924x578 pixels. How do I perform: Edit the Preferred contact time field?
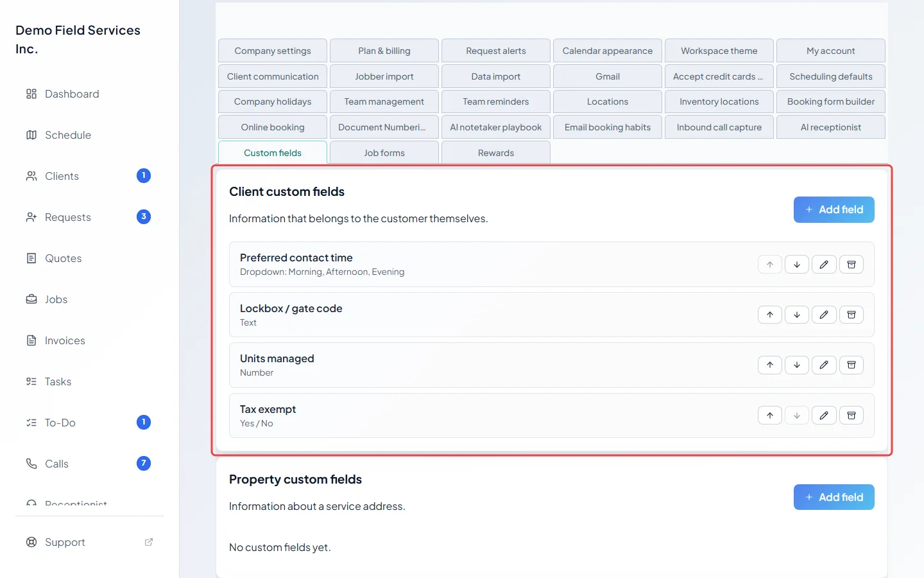(x=824, y=265)
